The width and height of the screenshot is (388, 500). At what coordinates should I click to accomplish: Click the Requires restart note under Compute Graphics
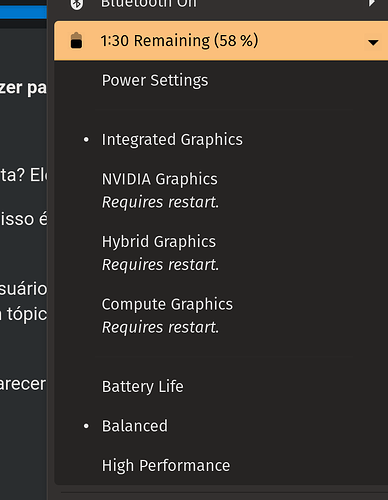(160, 327)
